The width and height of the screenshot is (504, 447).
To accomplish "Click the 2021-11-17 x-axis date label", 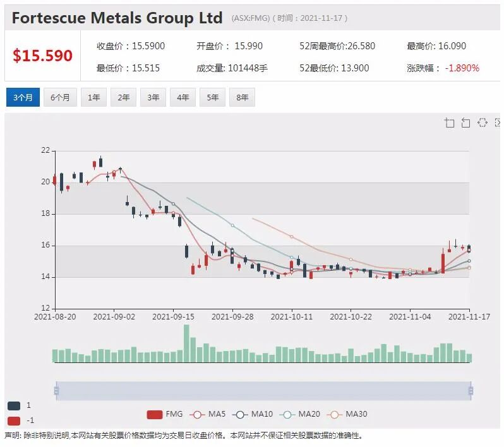I will (x=469, y=317).
